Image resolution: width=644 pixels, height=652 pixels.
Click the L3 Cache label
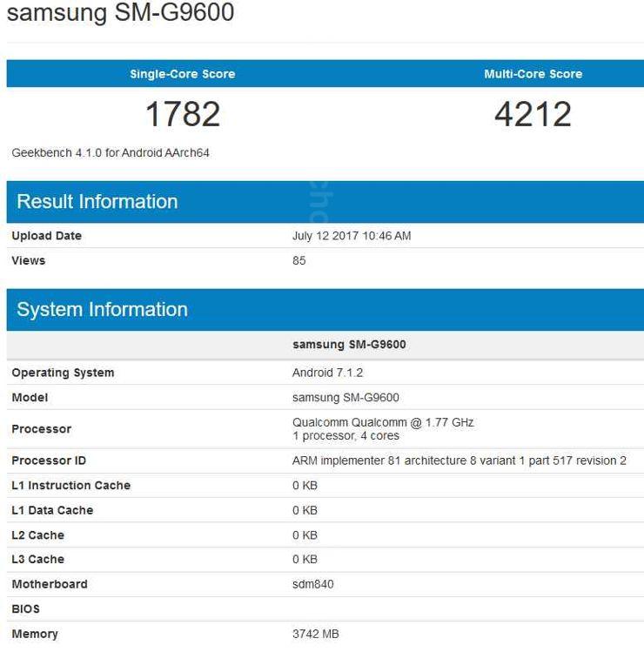click(x=37, y=559)
